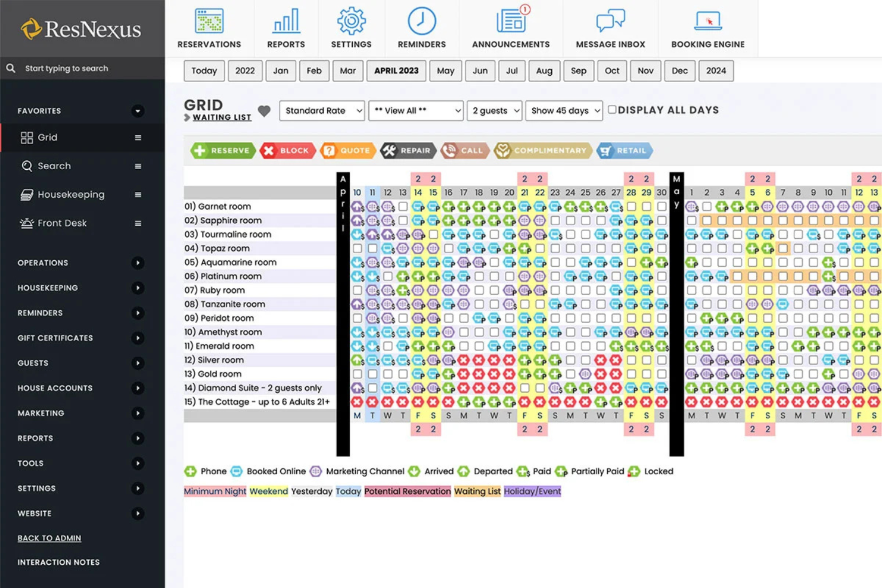Open the Reports section
882x588 pixels.
coord(286,28)
